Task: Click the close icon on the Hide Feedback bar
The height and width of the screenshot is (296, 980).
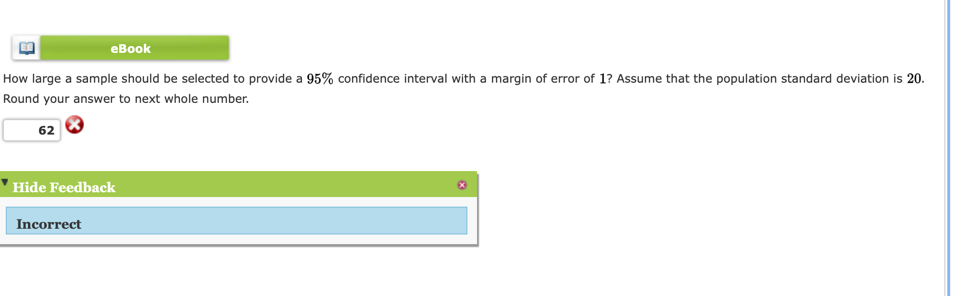Action: pyautogui.click(x=462, y=185)
